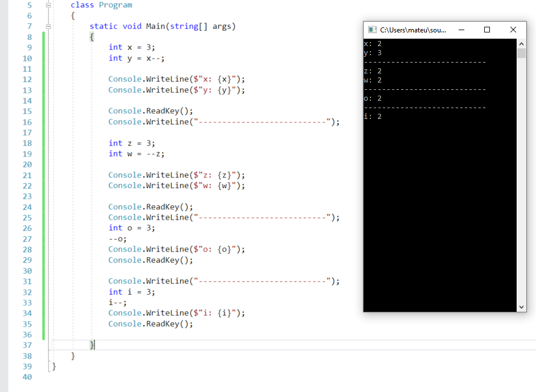This screenshot has height=392, width=536.
Task: Click the dashed WriteLine on line 16
Action: tap(224, 122)
